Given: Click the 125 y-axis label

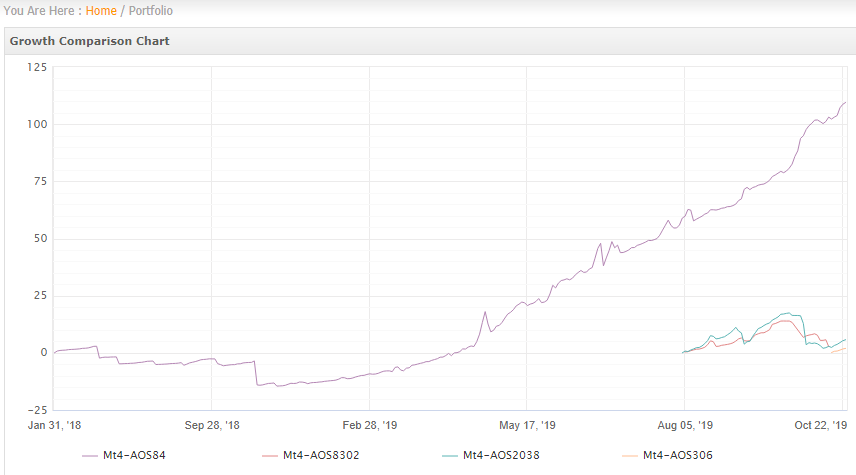Looking at the screenshot, I should 37,67.
